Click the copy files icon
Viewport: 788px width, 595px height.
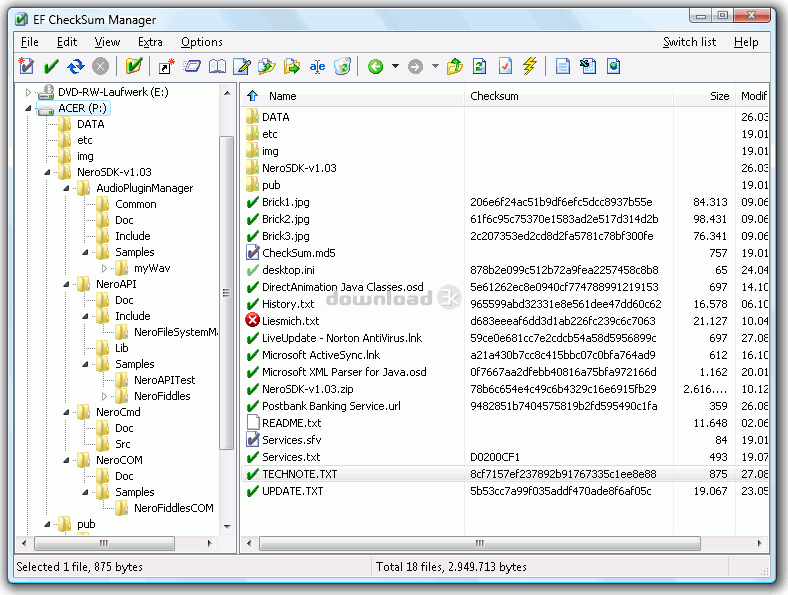coord(267,66)
